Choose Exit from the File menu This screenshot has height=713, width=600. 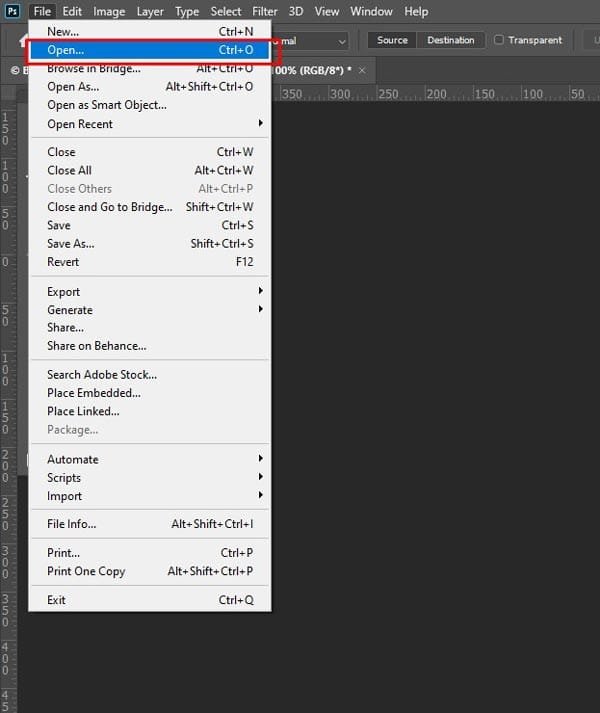150,600
